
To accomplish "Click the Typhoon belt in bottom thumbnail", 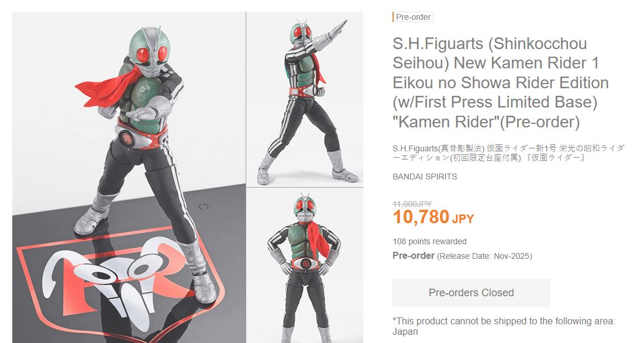I will (x=305, y=264).
